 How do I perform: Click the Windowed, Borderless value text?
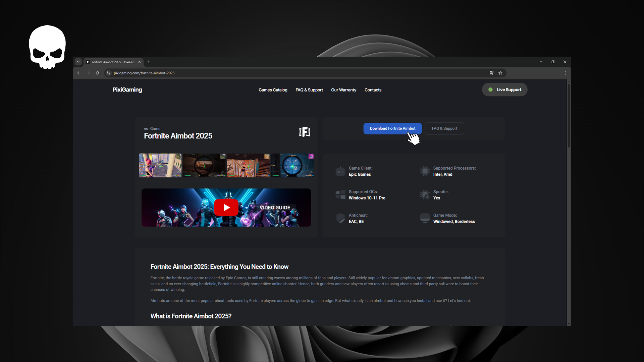coord(454,222)
